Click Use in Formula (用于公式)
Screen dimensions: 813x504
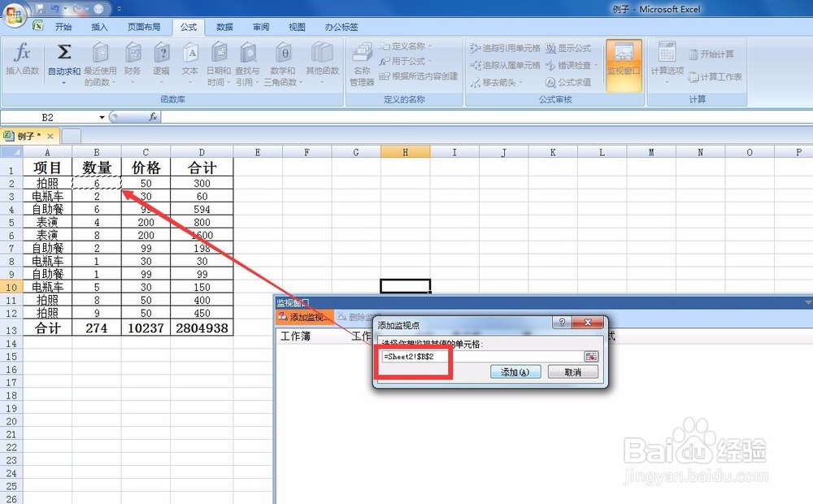(406, 61)
